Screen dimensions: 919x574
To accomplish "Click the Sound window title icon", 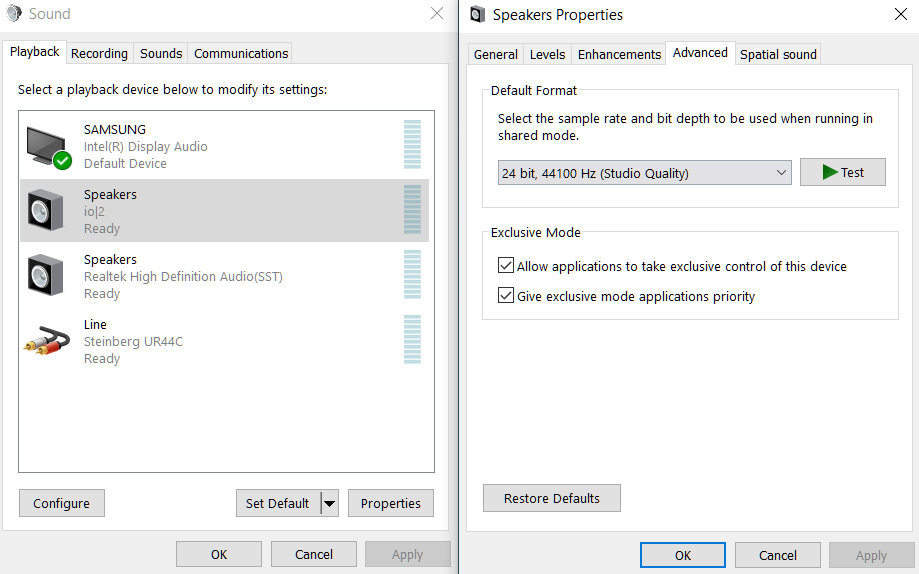I will pos(14,14).
